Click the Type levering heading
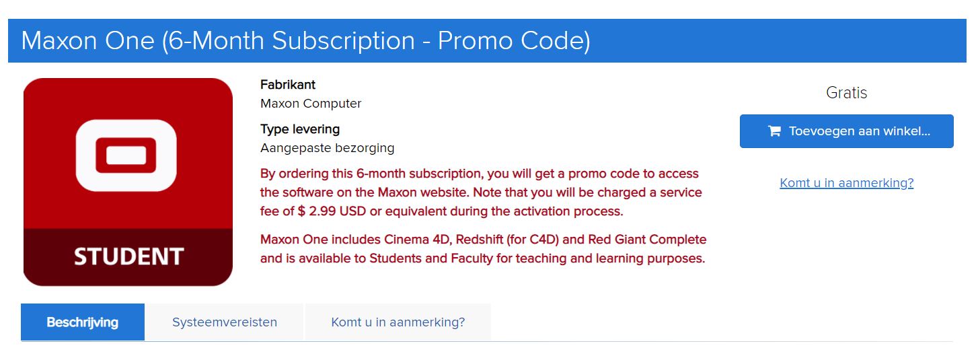The height and width of the screenshot is (356, 980). [300, 129]
